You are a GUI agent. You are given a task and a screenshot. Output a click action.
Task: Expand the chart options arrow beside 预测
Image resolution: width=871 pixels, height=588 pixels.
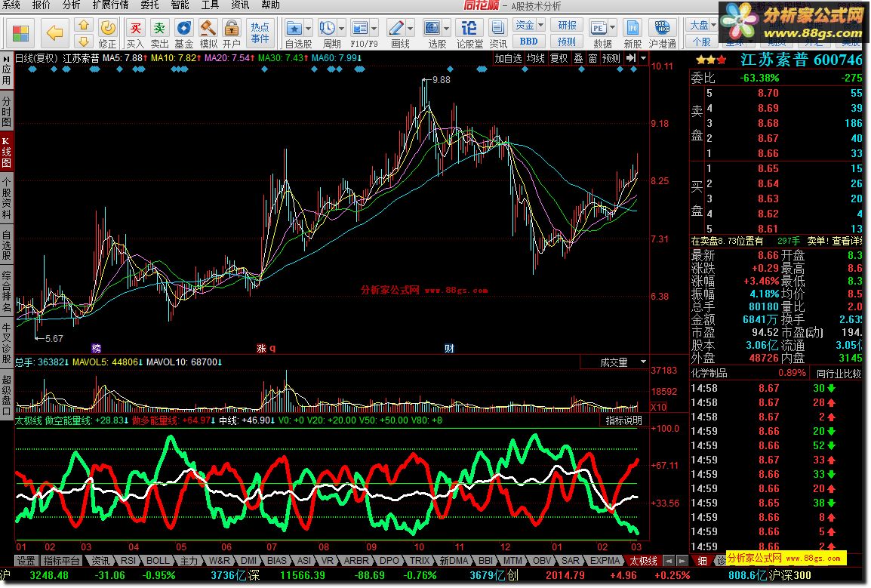coord(643,58)
